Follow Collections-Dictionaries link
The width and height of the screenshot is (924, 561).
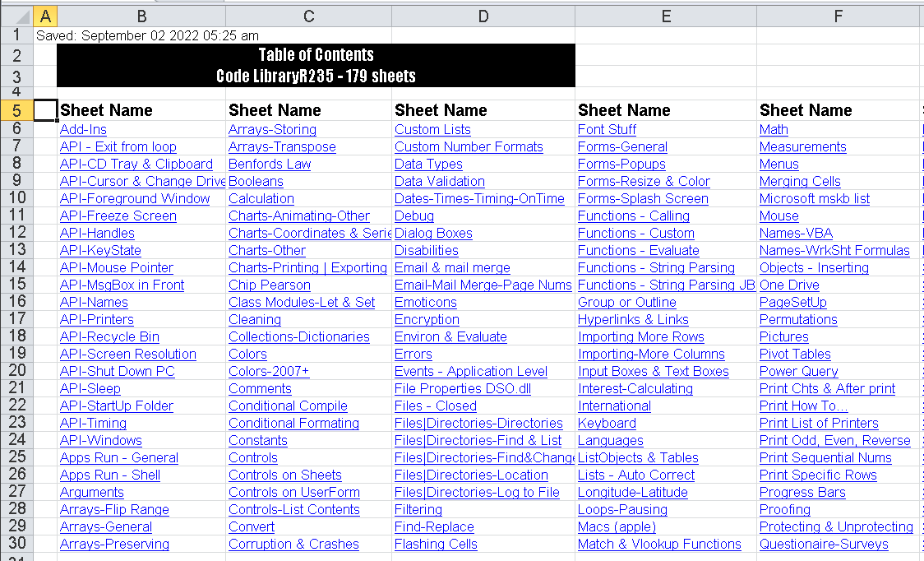(298, 336)
